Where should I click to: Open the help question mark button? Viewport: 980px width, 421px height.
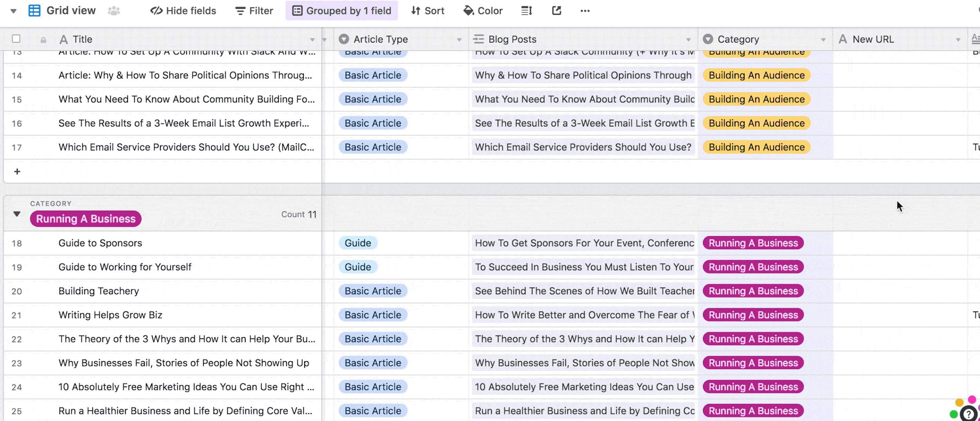tap(969, 414)
